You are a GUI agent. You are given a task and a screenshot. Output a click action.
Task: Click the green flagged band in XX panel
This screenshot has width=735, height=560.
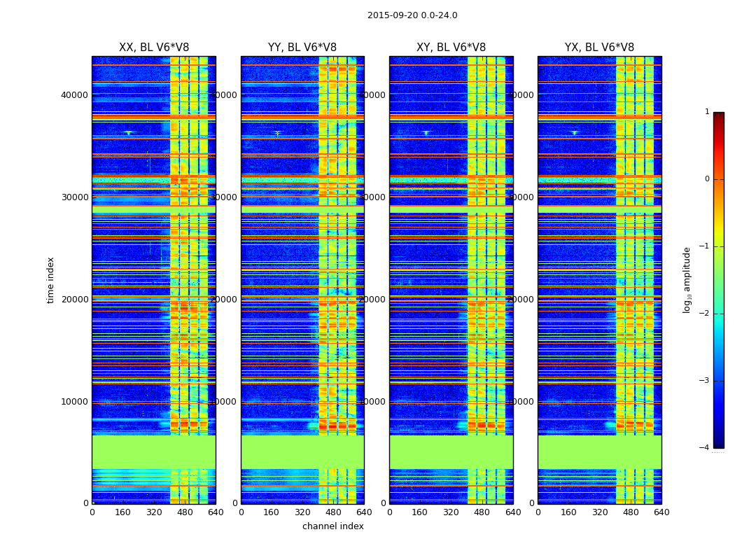coord(154,452)
